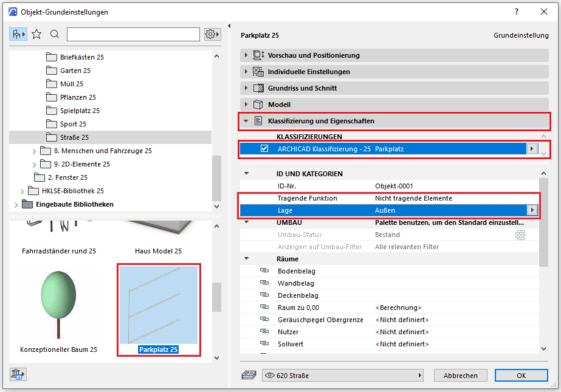Image resolution: width=561 pixels, height=392 pixels.
Task: Click the Umbau-Status palette icon
Action: coord(520,235)
